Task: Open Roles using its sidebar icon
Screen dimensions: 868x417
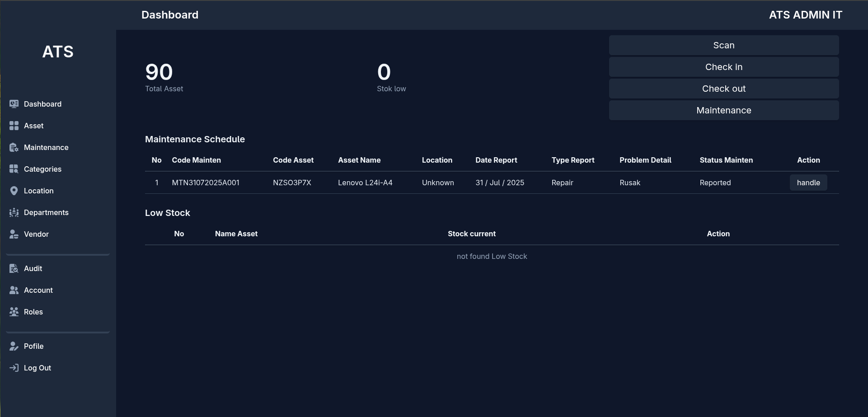Action: pos(14,311)
